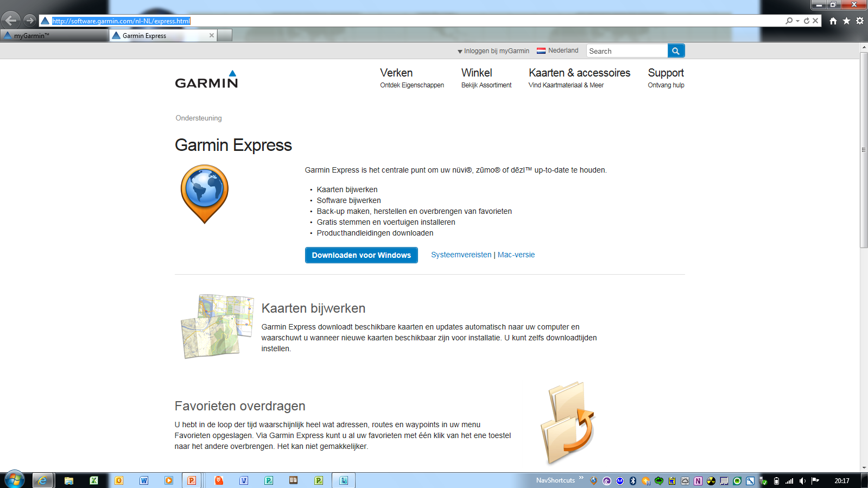Open the Windows Start orb
The image size is (868, 488).
click(15, 480)
